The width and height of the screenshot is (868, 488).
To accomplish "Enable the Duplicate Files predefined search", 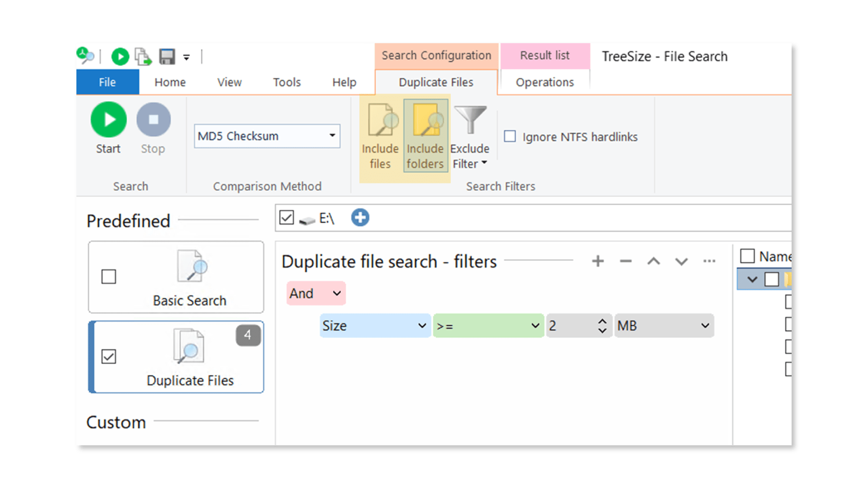I will (x=109, y=357).
